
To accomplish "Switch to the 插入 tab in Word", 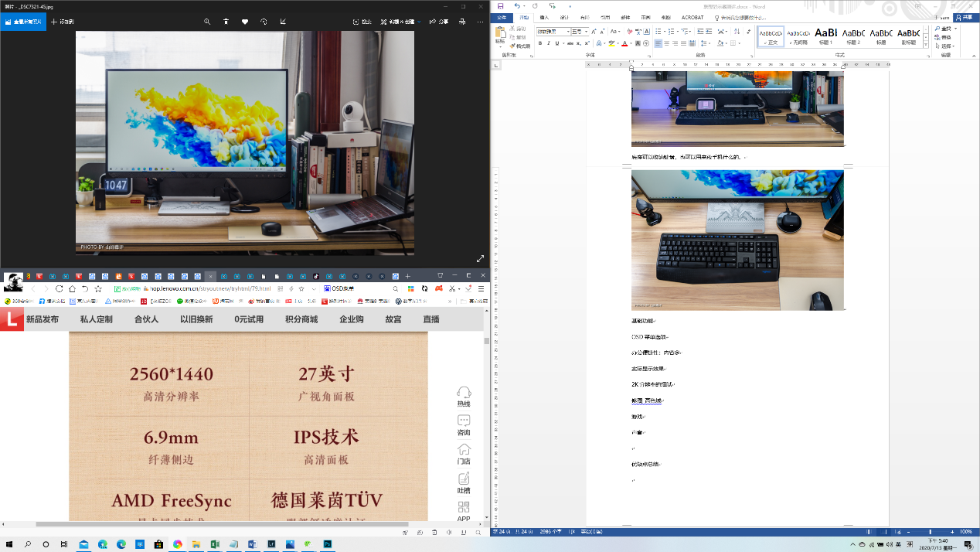I will tap(544, 17).
